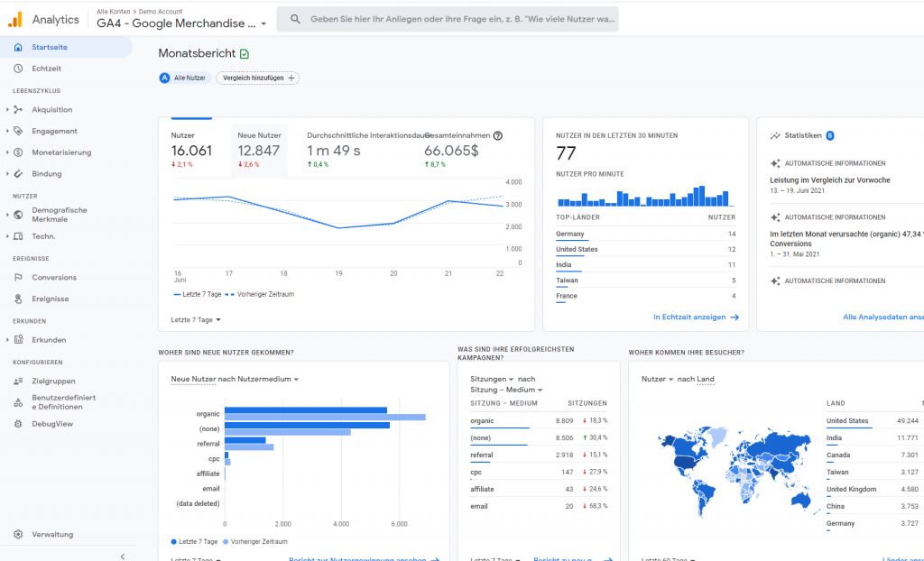Image resolution: width=924 pixels, height=561 pixels.
Task: Click the Conversions flag icon
Action: tap(18, 278)
